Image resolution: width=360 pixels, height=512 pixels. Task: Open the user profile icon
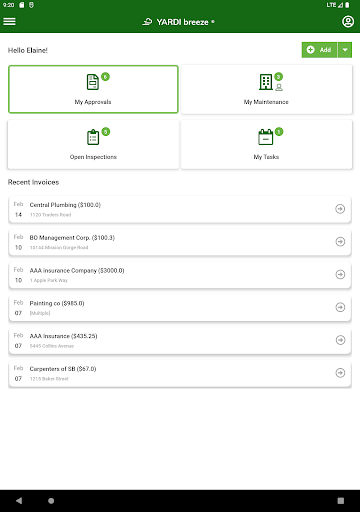pos(348,22)
